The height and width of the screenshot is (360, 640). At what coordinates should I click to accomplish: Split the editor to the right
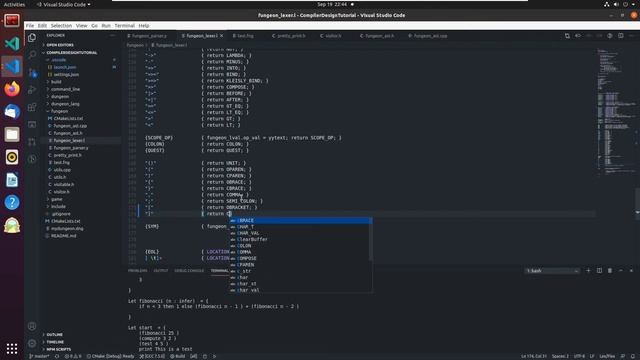click(620, 36)
